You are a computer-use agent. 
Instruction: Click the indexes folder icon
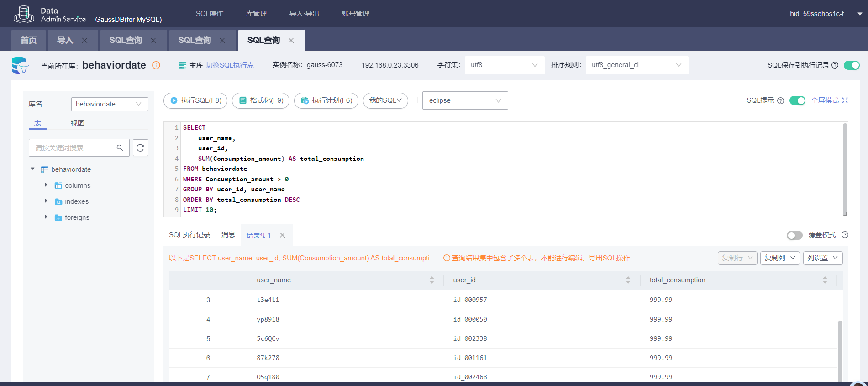[x=58, y=201]
